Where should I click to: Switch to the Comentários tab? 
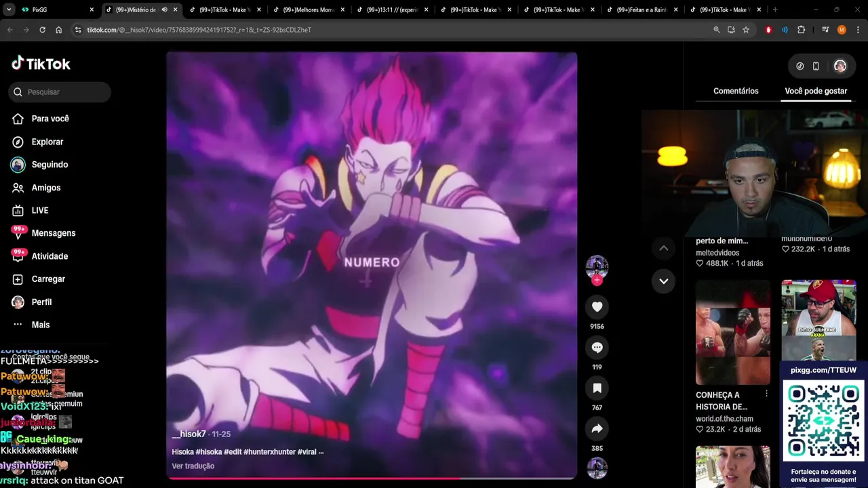point(736,91)
